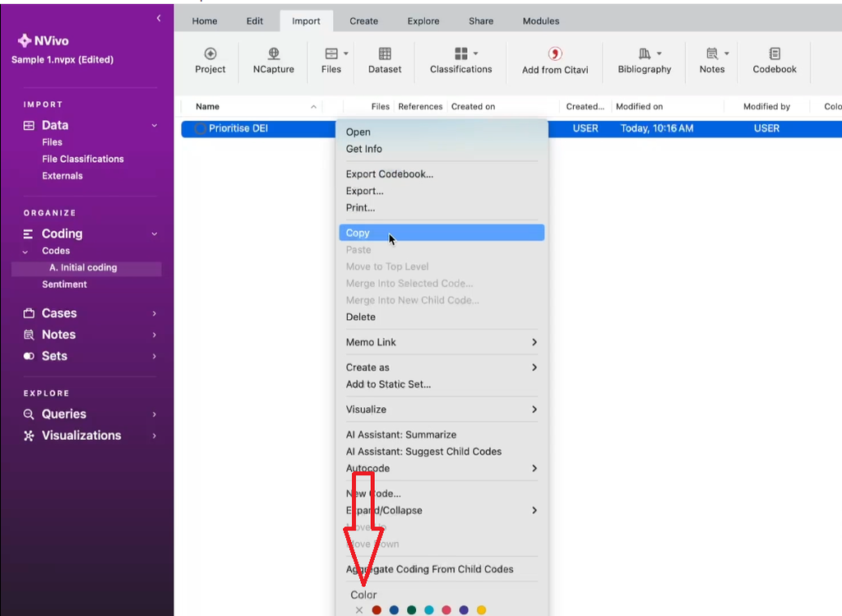
Task: Click the Project import icon
Action: (x=210, y=53)
